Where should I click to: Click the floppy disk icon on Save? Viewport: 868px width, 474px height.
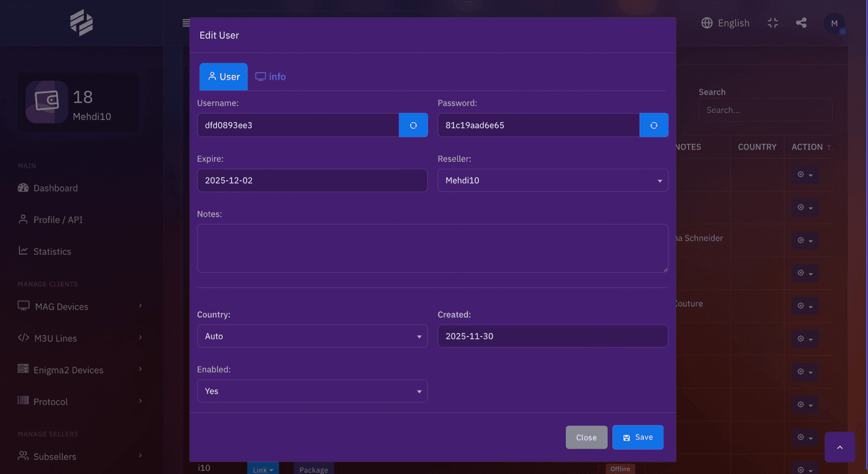pyautogui.click(x=627, y=438)
